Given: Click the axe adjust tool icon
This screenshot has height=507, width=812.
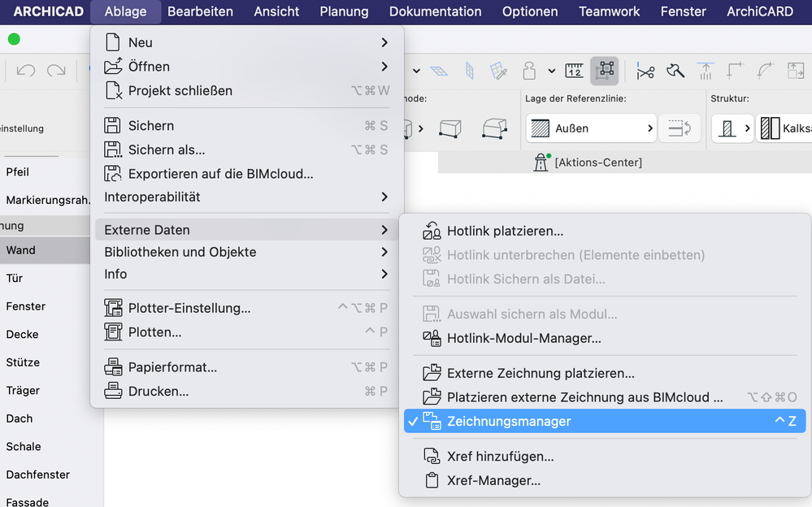Looking at the screenshot, I should pos(675,71).
